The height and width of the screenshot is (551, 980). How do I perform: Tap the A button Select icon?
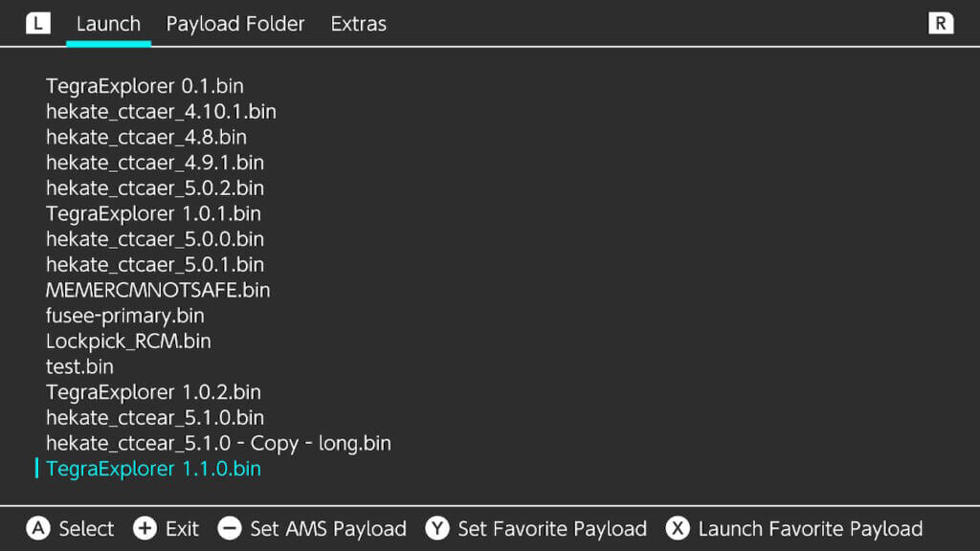(x=38, y=529)
